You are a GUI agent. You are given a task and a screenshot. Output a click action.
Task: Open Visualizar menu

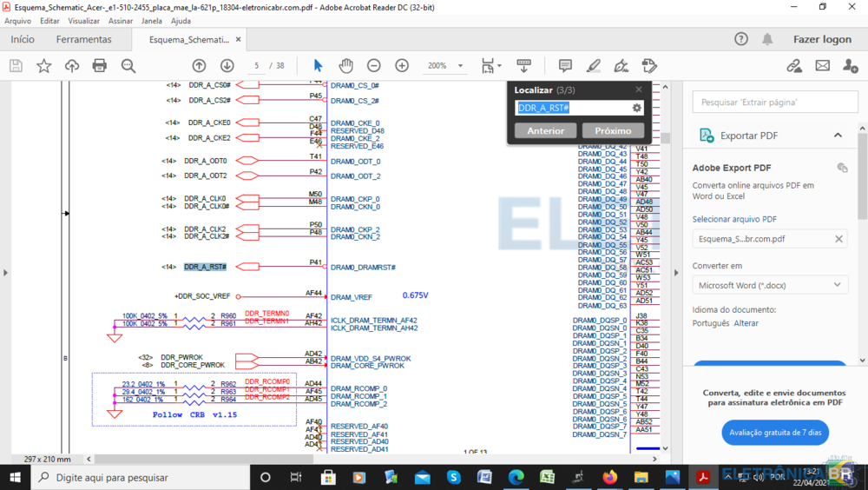83,21
